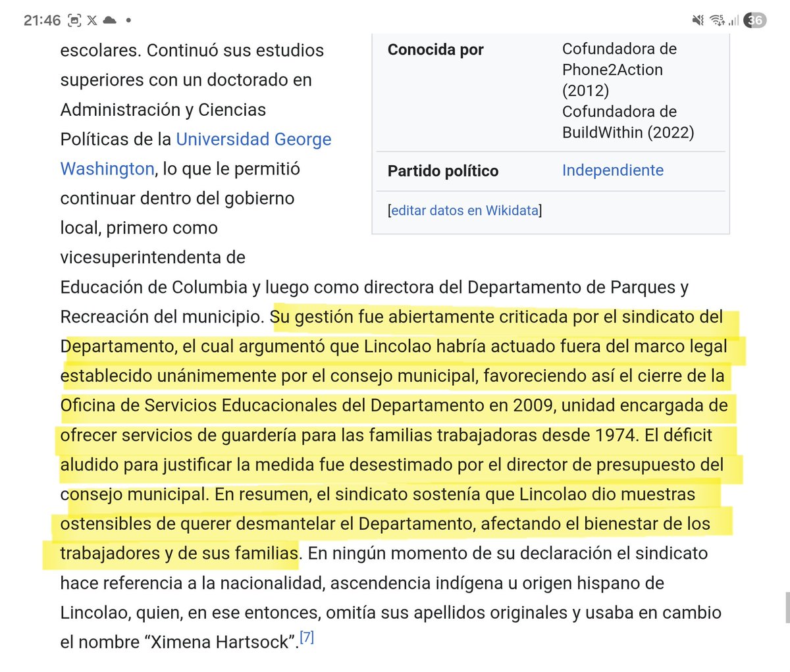Tap the Conocida por infobox row
This screenshot has height=672, width=790.
[x=436, y=49]
